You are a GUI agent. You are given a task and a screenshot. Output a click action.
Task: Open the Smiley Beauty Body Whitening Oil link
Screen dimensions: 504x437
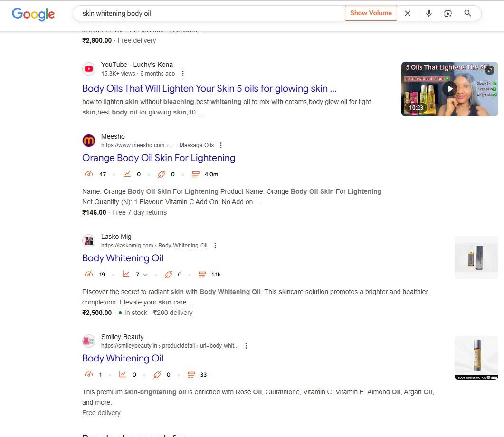pos(123,358)
